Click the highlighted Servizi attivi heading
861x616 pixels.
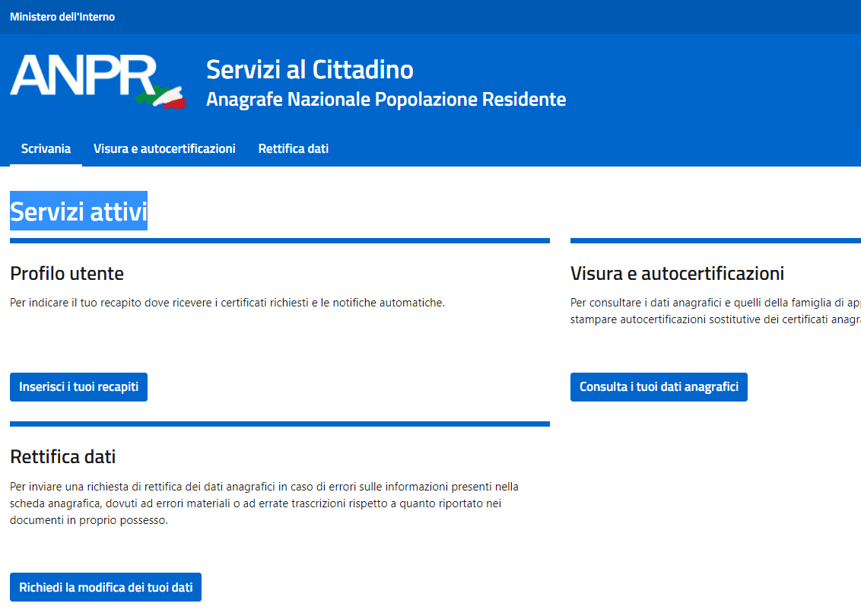pos(78,211)
